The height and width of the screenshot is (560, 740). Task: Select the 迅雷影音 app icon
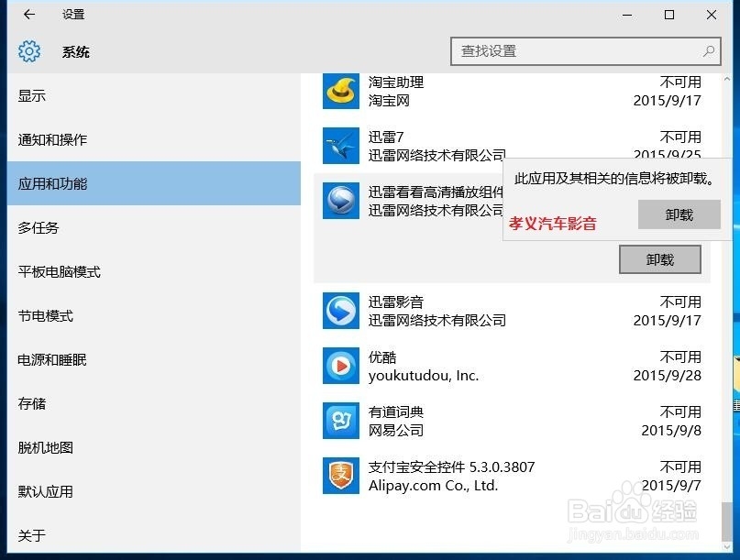pyautogui.click(x=341, y=311)
